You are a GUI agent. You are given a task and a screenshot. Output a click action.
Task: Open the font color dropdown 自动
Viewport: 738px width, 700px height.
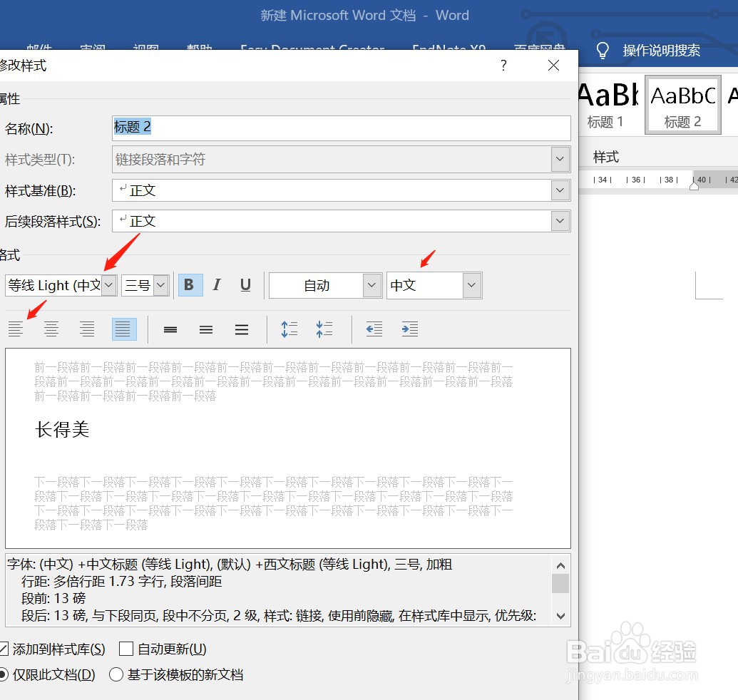click(371, 285)
